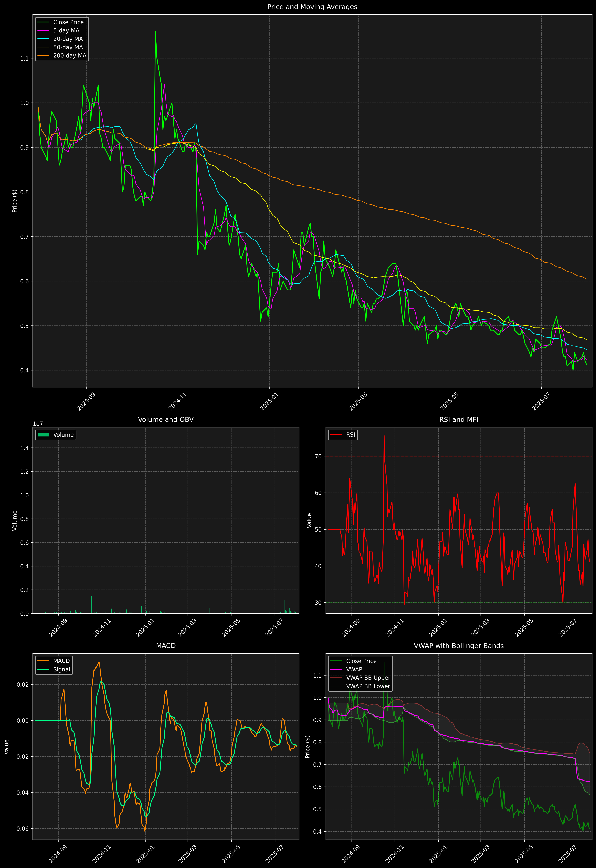Click the 'MACD' chart title
The height and width of the screenshot is (868, 596).
(x=166, y=646)
